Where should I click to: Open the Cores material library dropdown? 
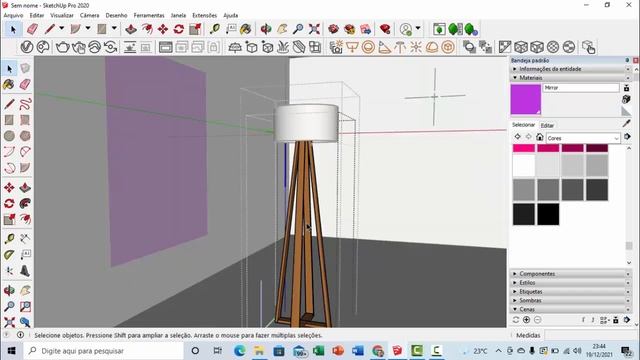click(x=583, y=138)
